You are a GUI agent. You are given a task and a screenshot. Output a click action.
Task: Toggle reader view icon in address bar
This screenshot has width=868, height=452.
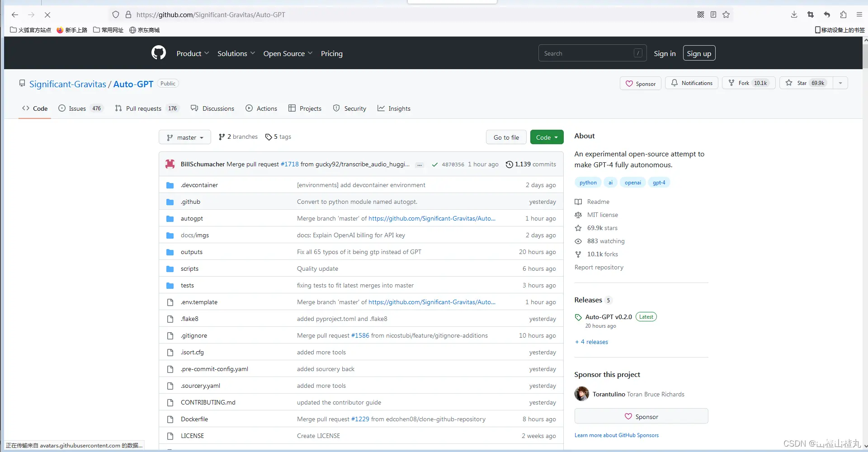(713, 14)
